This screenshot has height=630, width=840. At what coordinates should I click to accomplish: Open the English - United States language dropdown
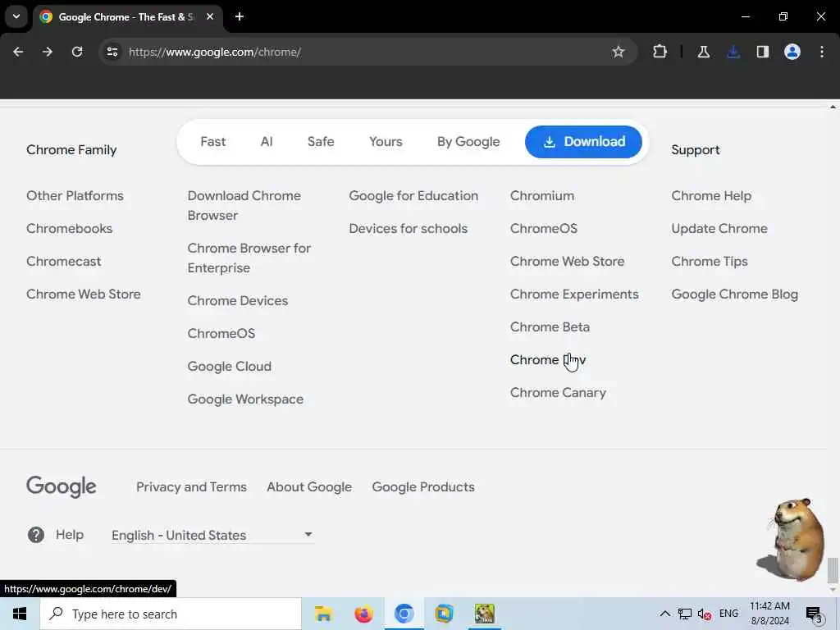[x=212, y=535]
